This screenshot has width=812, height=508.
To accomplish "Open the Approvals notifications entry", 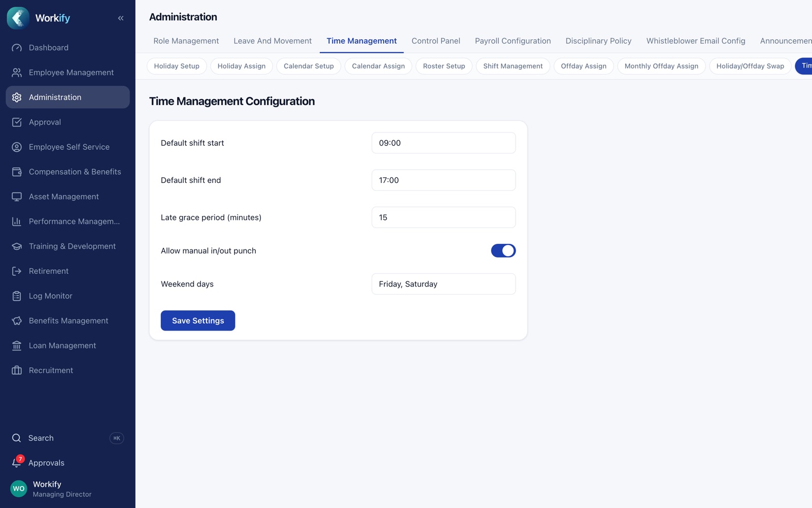I will tap(67, 463).
